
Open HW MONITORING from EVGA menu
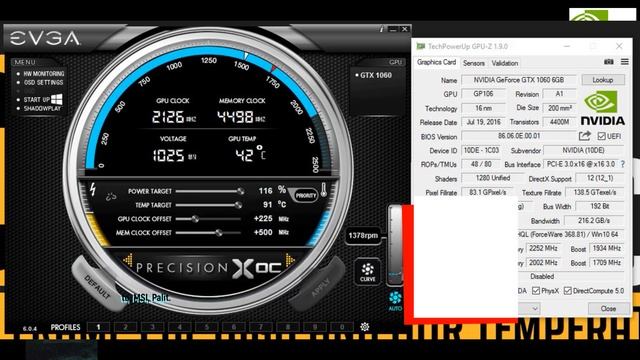pyautogui.click(x=44, y=74)
